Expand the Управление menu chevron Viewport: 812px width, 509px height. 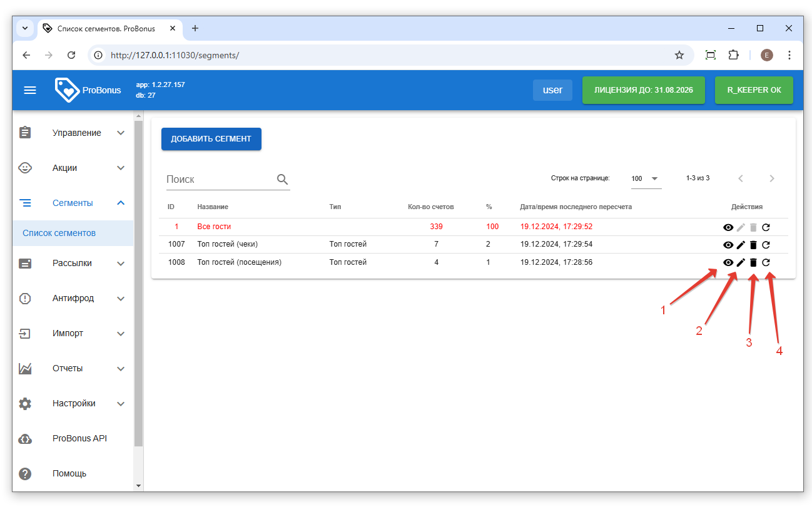click(121, 133)
